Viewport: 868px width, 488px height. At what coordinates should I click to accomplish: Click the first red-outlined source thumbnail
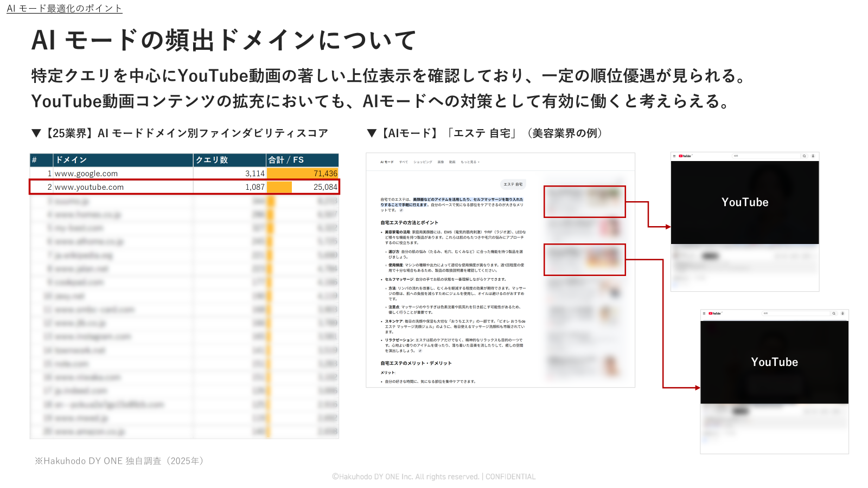point(584,202)
